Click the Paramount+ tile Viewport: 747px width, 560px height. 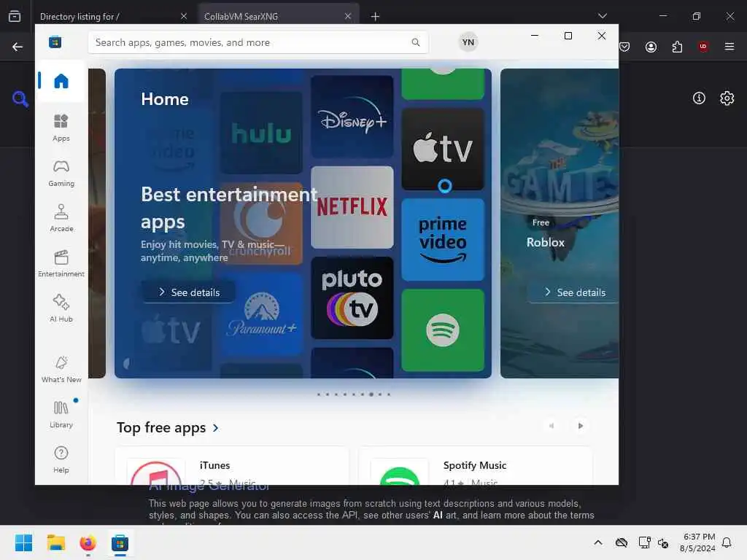(x=261, y=314)
